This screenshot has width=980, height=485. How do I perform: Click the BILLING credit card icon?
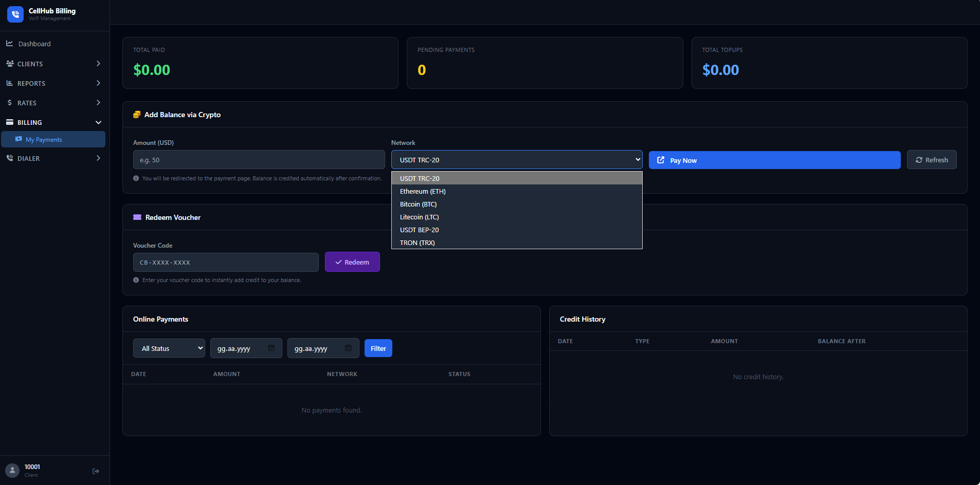click(10, 122)
